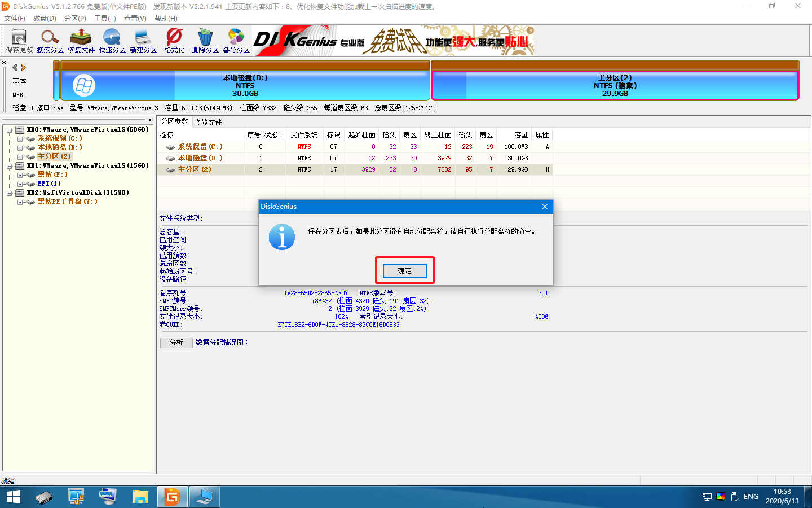Open the 工具(T) menu
This screenshot has width=812, height=508.
[x=105, y=19]
